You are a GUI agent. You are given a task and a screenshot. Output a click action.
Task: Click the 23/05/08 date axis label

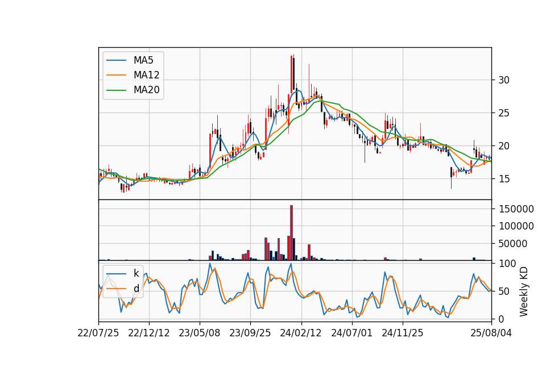[x=200, y=333]
